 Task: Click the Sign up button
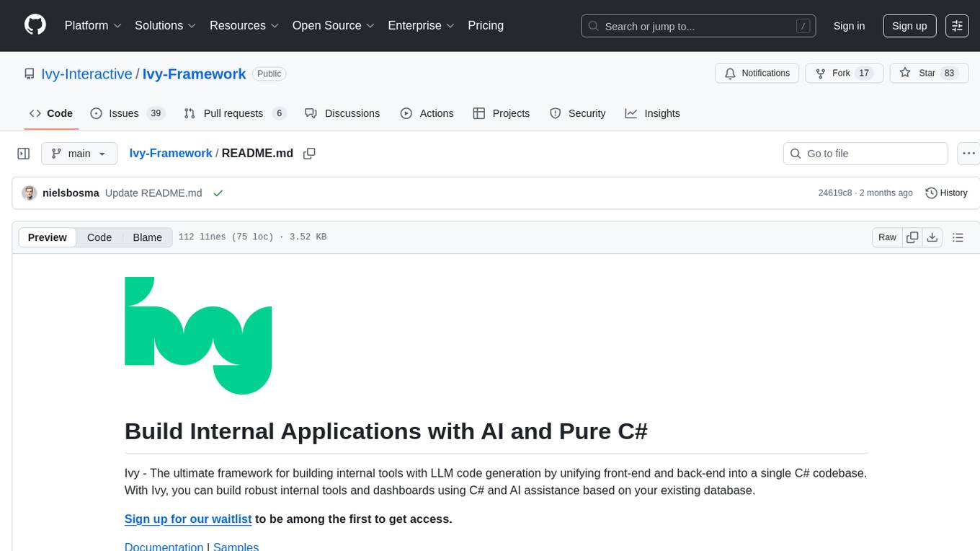(x=909, y=25)
